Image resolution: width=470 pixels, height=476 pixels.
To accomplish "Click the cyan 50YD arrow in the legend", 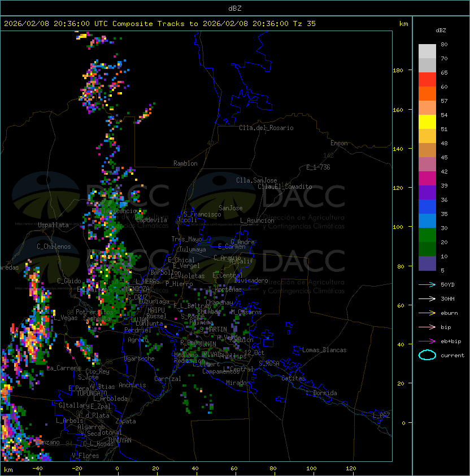I will tap(427, 284).
